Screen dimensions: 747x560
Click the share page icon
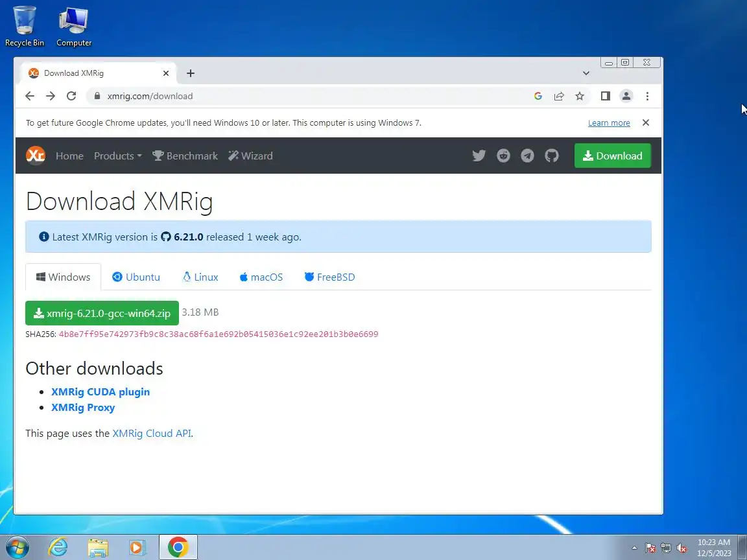click(559, 96)
